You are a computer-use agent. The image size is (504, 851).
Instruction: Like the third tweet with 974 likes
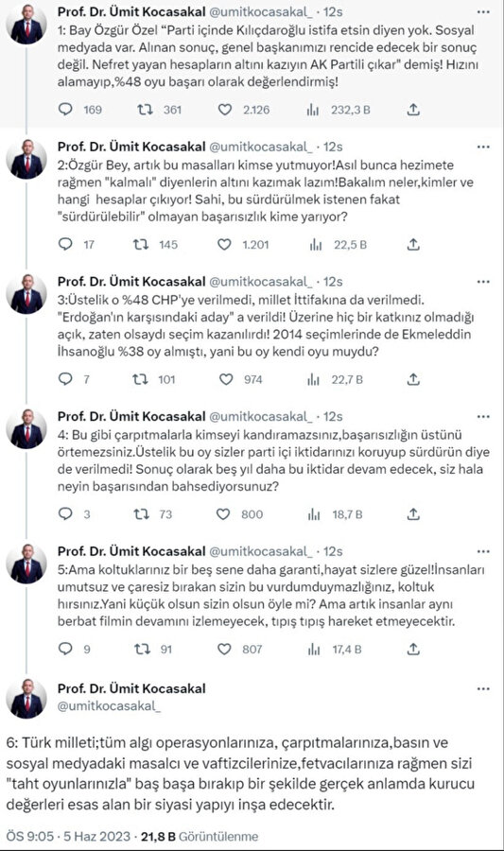click(226, 379)
